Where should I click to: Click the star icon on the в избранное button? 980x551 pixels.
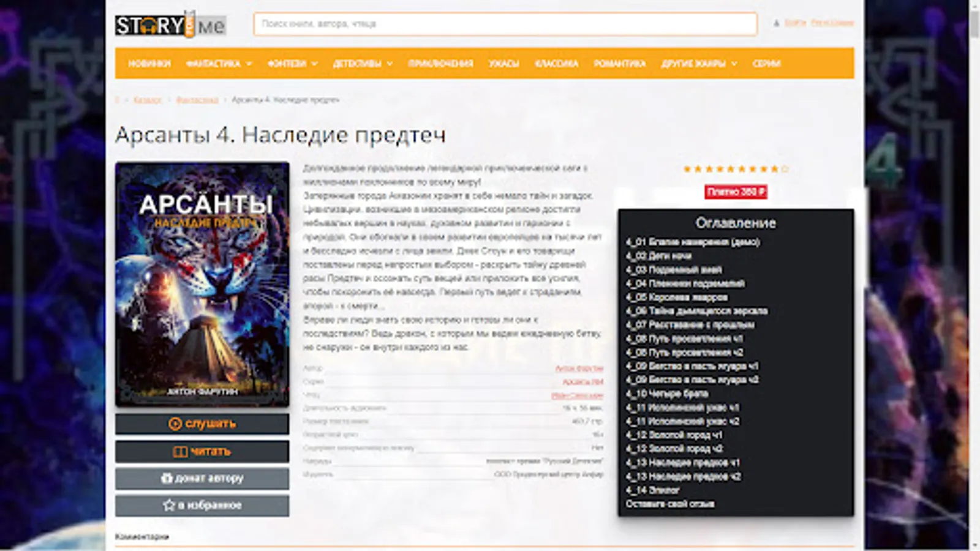pyautogui.click(x=169, y=505)
